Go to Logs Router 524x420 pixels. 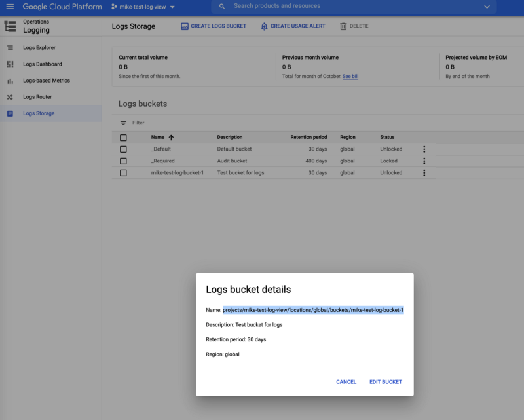point(37,97)
